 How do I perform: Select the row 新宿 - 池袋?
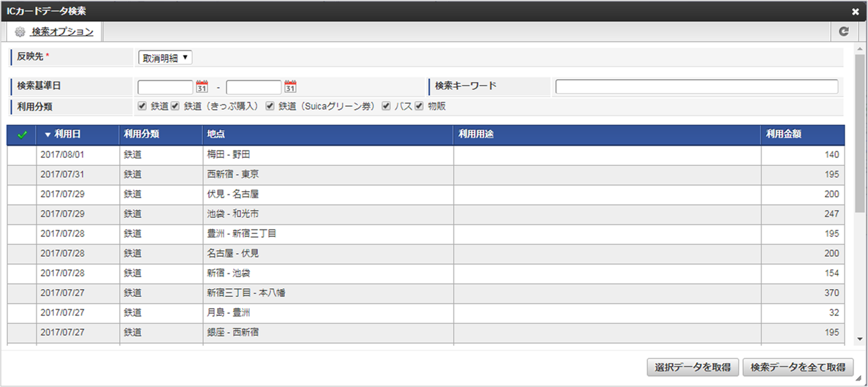pos(426,274)
